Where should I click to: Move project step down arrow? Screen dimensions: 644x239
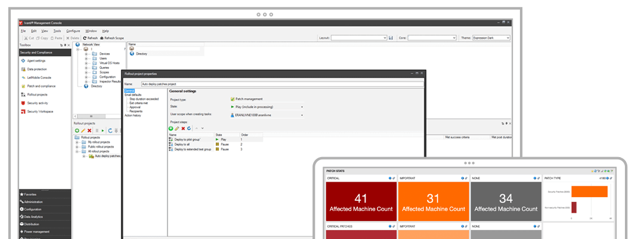[x=202, y=128]
